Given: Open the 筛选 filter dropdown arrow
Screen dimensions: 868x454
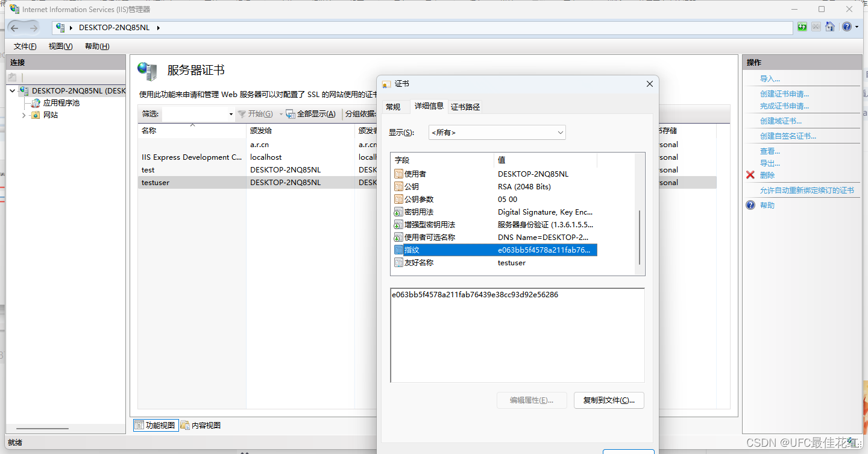Looking at the screenshot, I should click(231, 114).
